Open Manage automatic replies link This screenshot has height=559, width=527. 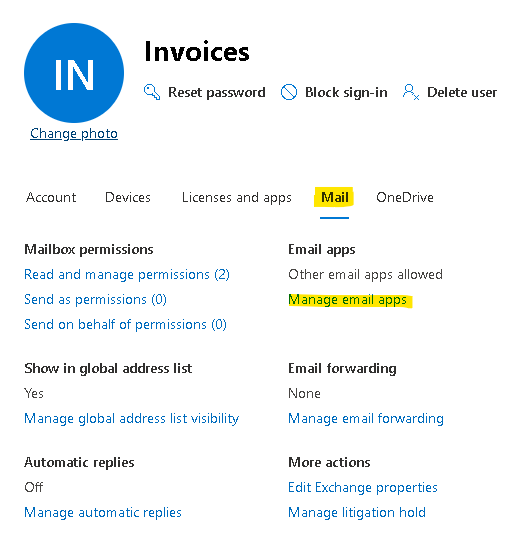click(x=103, y=513)
